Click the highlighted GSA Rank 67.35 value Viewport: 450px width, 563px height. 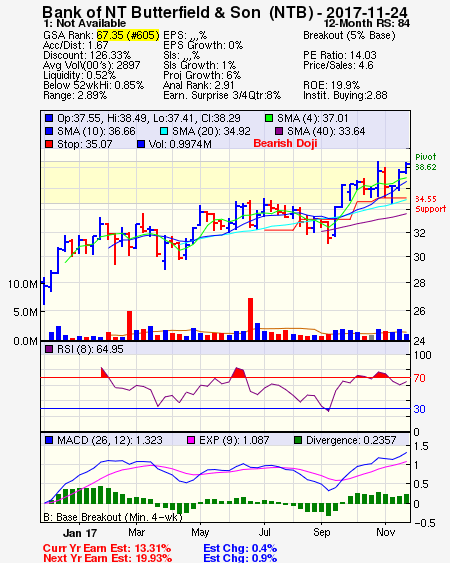click(127, 35)
